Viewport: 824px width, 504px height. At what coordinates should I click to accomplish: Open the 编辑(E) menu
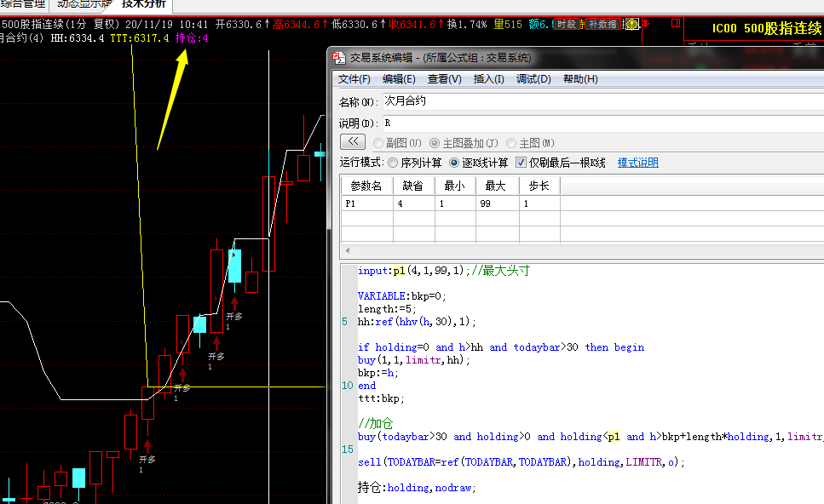pos(399,79)
